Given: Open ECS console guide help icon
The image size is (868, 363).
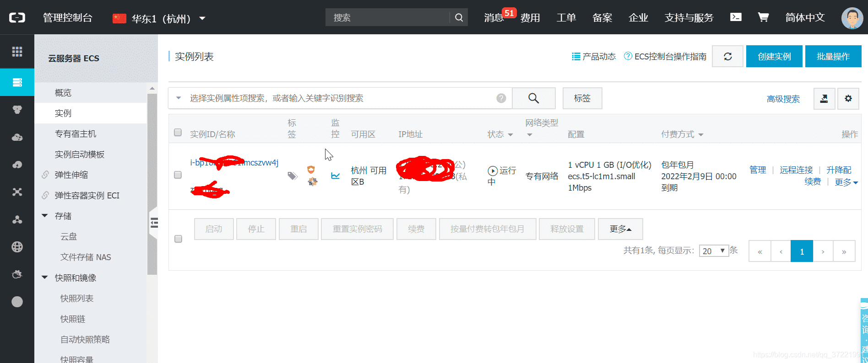Looking at the screenshot, I should tap(628, 56).
